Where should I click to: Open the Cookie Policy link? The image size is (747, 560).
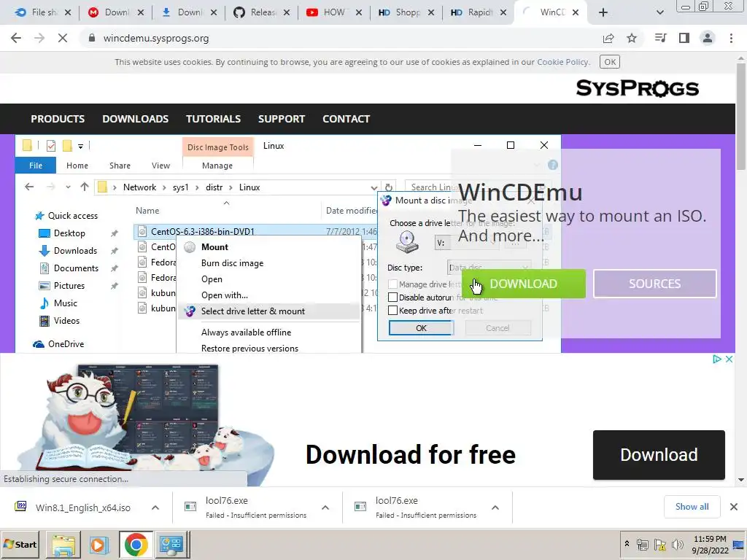[563, 62]
